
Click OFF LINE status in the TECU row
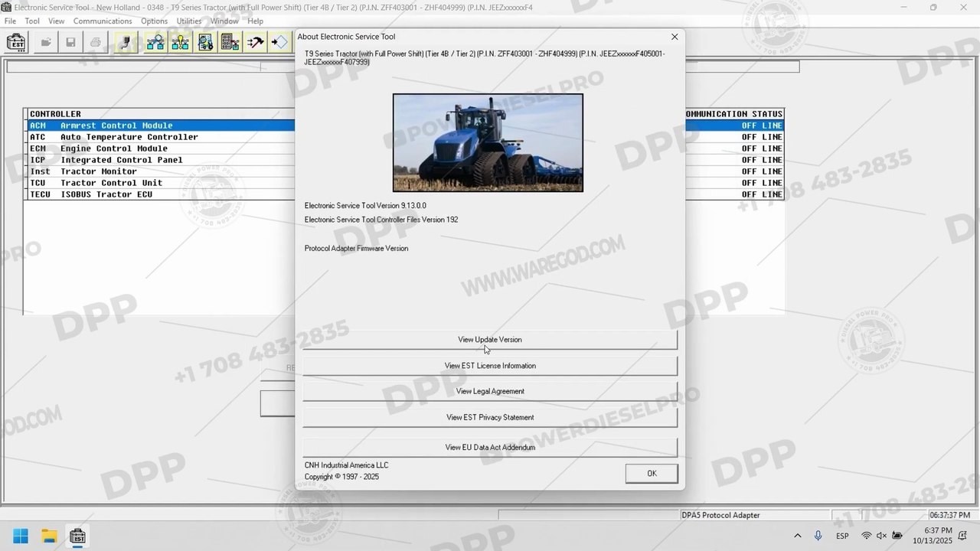(762, 194)
